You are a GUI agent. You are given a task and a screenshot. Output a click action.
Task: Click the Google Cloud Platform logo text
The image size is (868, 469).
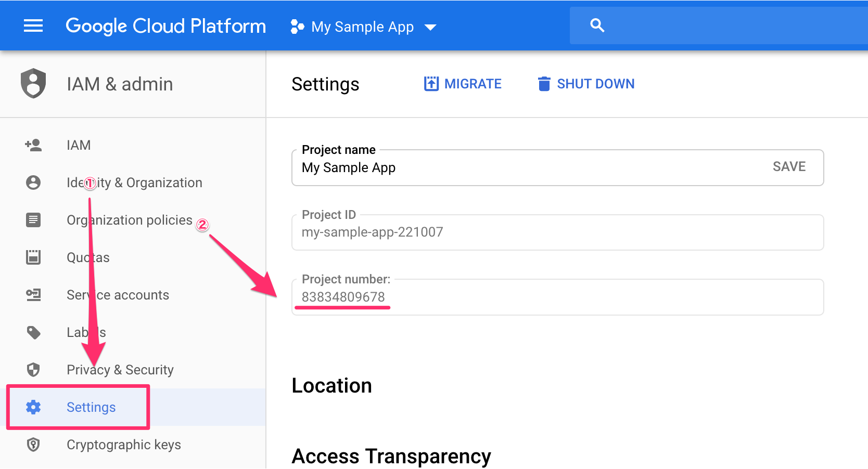(x=165, y=26)
